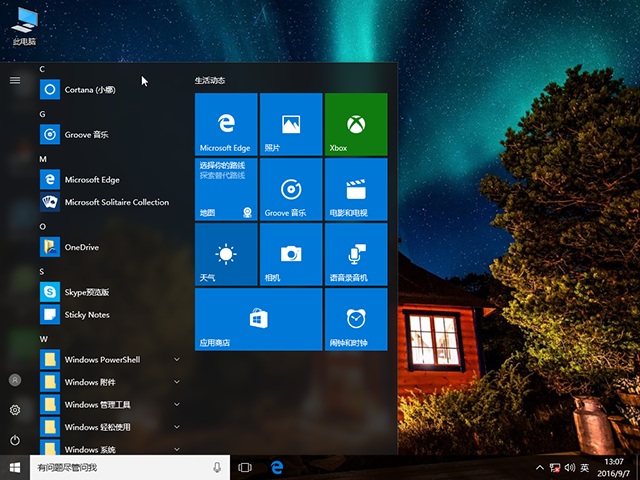640x480 pixels.
Task: Open the Microsoft Edge tile
Action: [x=226, y=124]
